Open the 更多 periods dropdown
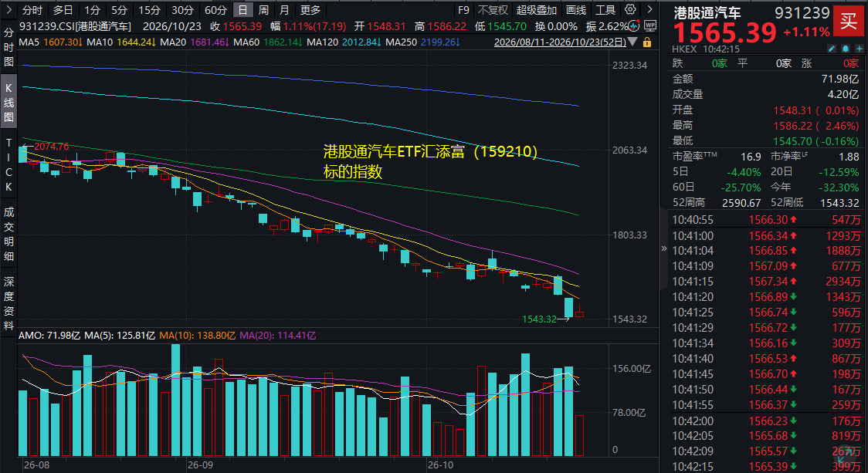This screenshot has height=473, width=868. point(310,10)
